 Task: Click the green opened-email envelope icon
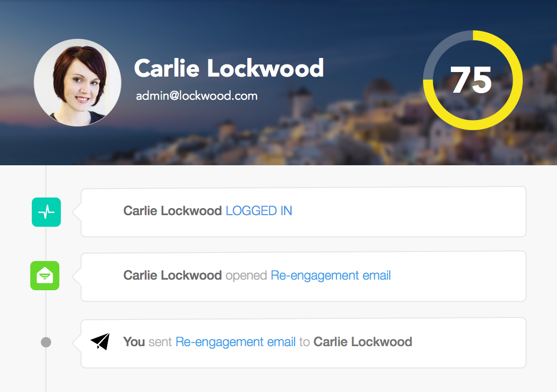[45, 276]
